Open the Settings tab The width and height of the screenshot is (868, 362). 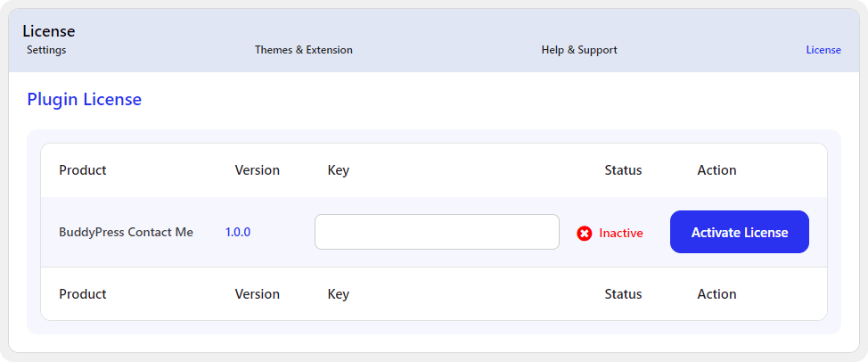[x=46, y=50]
